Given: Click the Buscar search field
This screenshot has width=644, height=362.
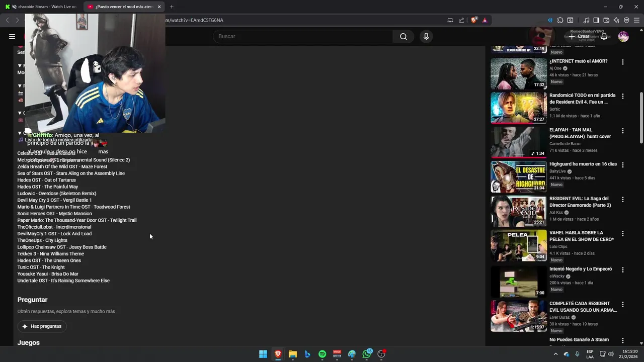Looking at the screenshot, I should [x=303, y=36].
